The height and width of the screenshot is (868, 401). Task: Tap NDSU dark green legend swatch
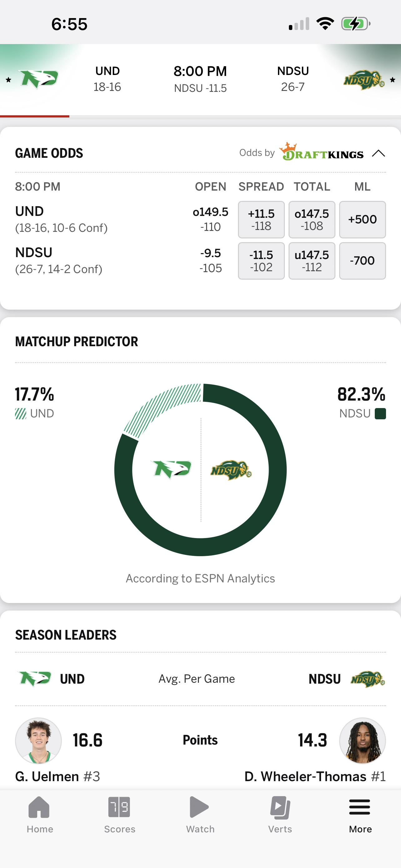point(380,413)
